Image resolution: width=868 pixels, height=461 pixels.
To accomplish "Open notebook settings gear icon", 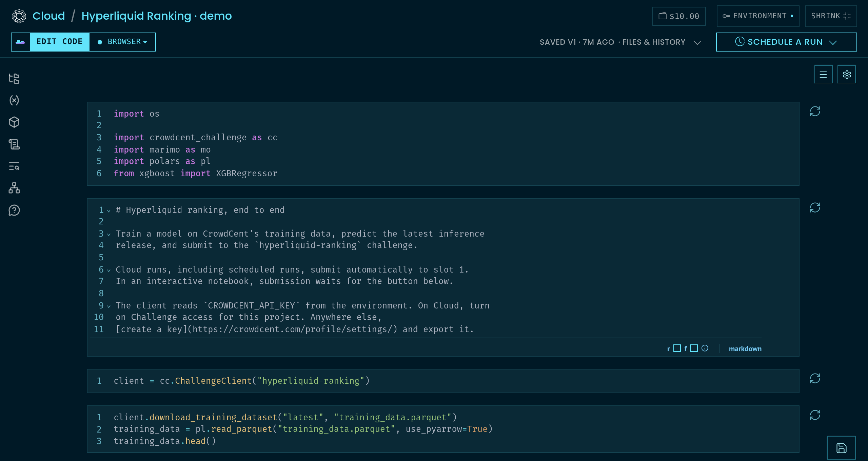I will coord(847,75).
